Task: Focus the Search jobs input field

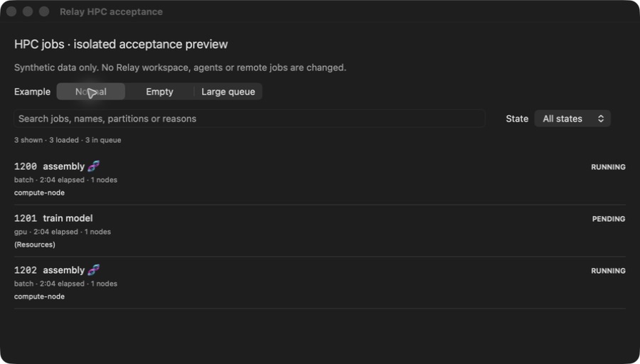Action: tap(250, 118)
